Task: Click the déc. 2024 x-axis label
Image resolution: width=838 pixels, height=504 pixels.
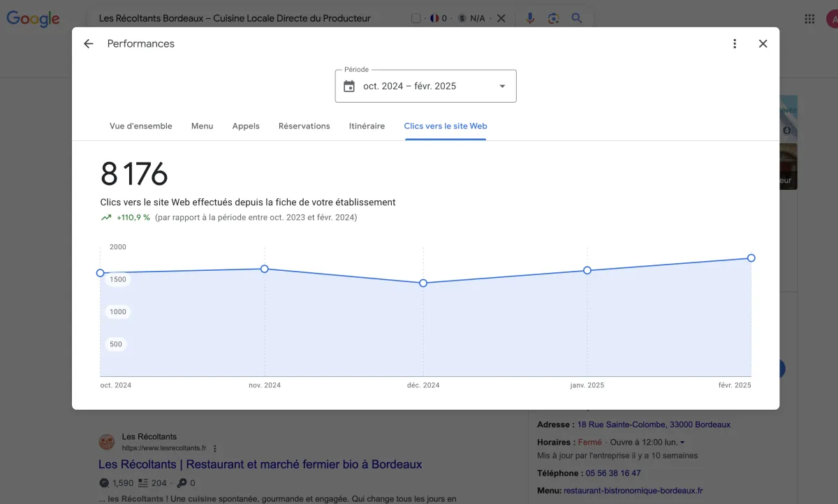Action: pyautogui.click(x=423, y=385)
